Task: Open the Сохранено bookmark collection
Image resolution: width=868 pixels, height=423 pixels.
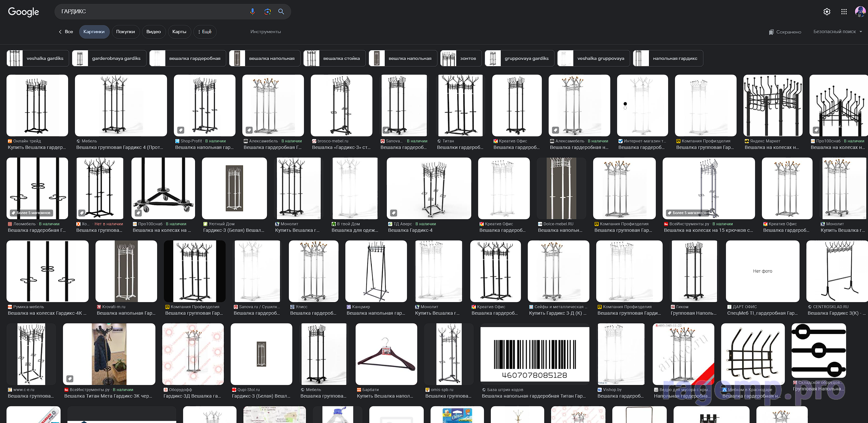Action: point(785,32)
